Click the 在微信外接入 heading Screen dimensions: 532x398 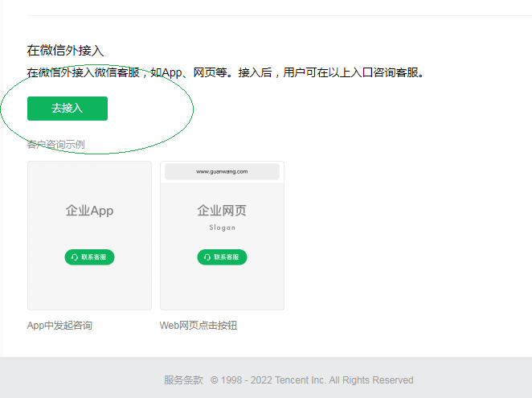65,51
